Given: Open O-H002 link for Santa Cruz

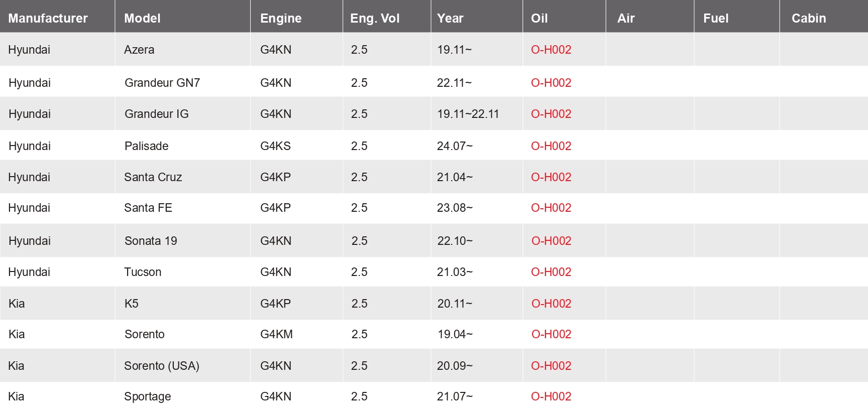Looking at the screenshot, I should tap(551, 177).
